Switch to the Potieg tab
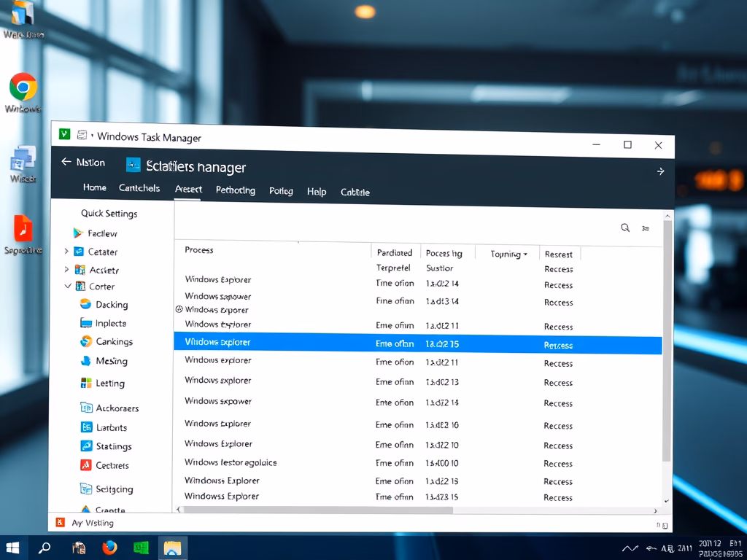Image resolution: width=747 pixels, height=560 pixels. (281, 192)
